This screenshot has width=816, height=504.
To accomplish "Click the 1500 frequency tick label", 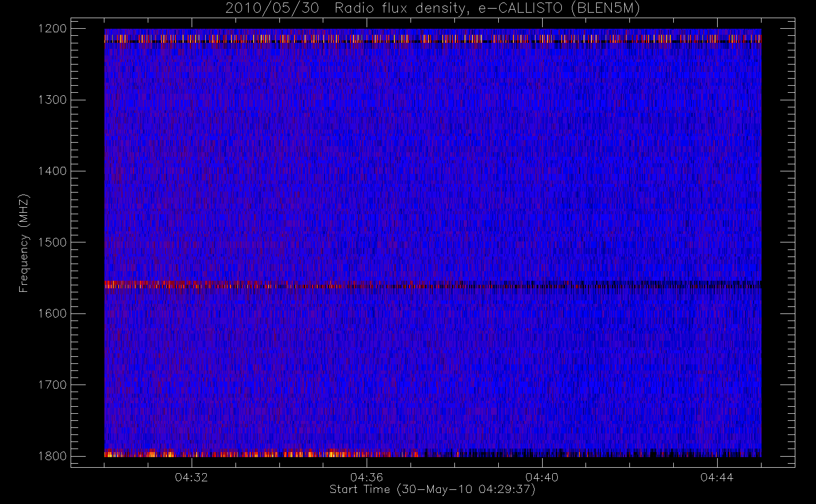I will pos(52,242).
